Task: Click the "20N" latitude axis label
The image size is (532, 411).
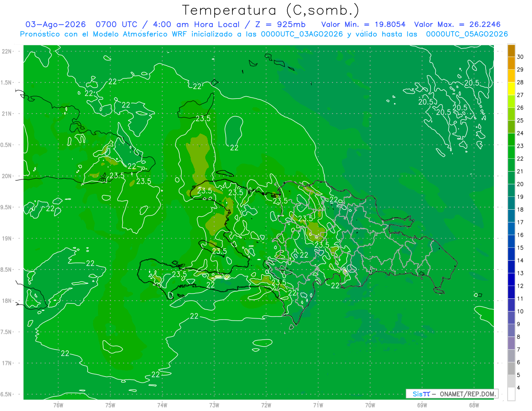Action: 7,176
